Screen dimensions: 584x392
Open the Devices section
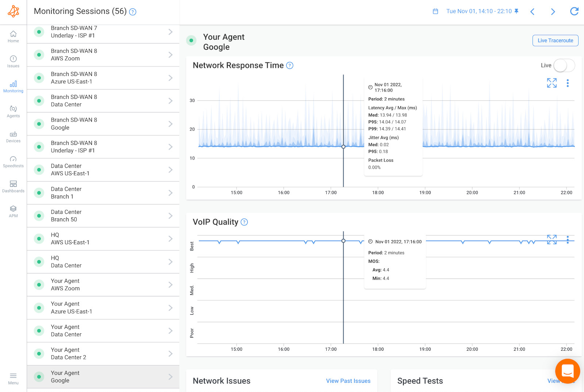pyautogui.click(x=13, y=135)
